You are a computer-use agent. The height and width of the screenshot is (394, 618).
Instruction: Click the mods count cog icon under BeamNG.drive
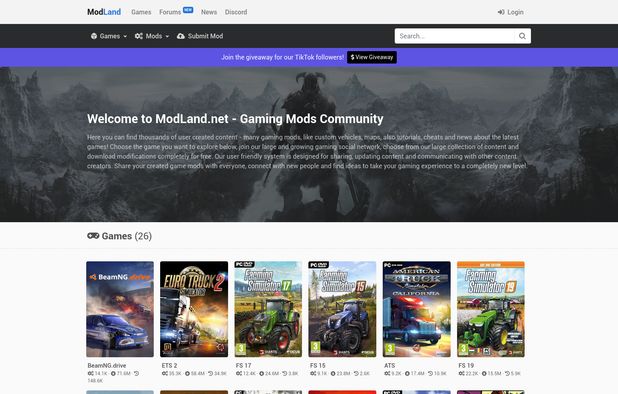(x=91, y=374)
